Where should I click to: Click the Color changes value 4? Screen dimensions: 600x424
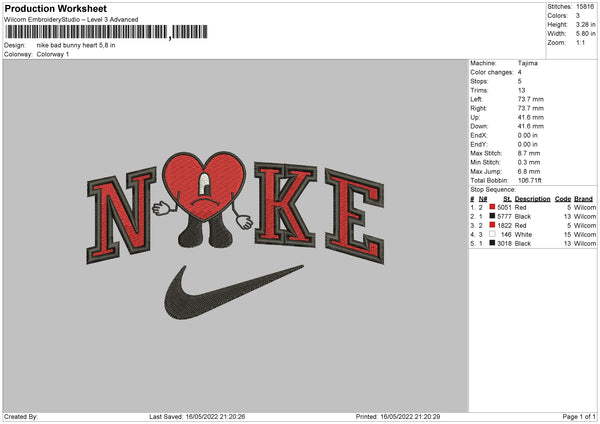pos(520,72)
